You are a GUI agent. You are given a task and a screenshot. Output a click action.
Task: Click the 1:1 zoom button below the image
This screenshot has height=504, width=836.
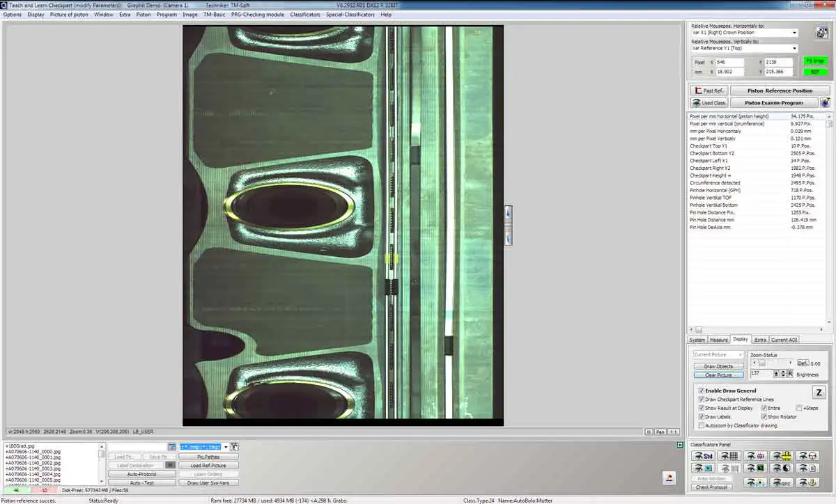(x=674, y=432)
